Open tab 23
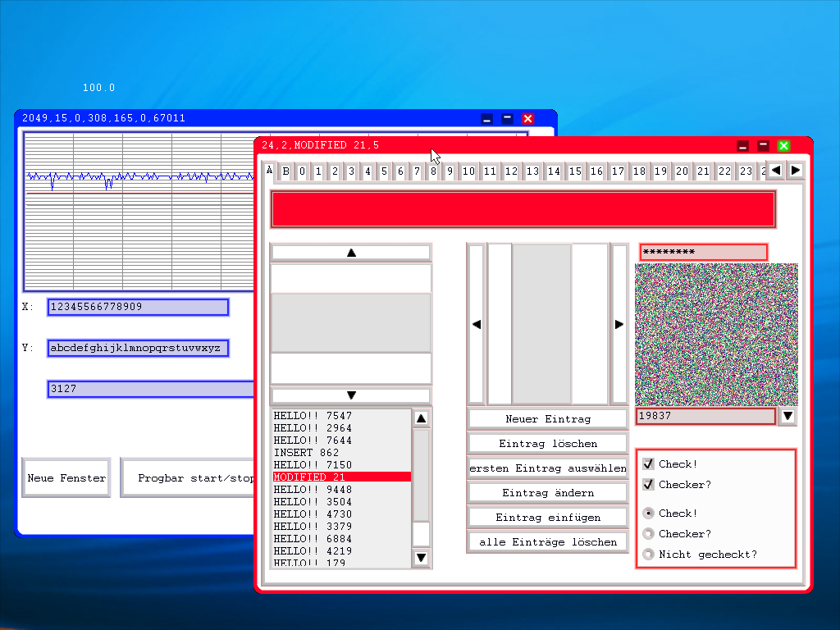 pyautogui.click(x=746, y=171)
